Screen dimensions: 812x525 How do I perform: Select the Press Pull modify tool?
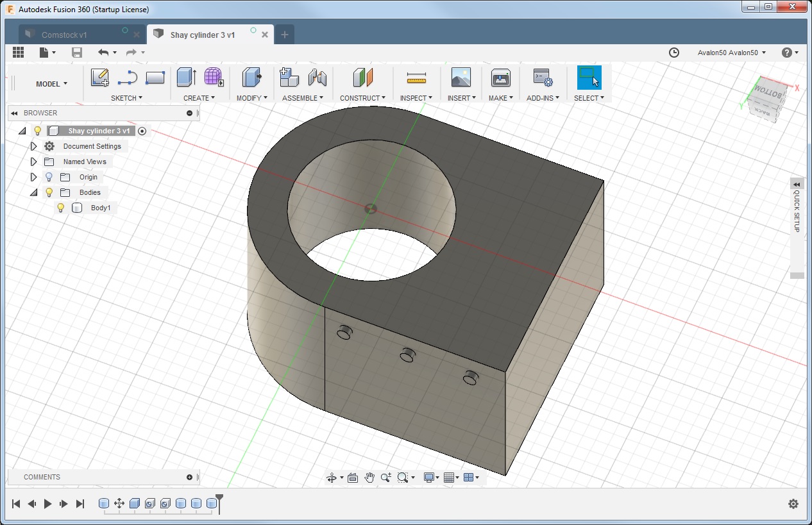(251, 78)
